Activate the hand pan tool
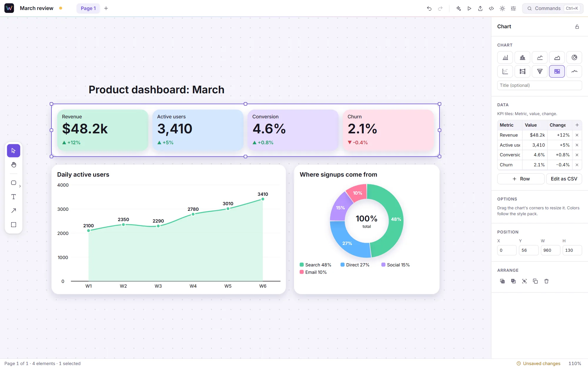The image size is (588, 368). [14, 165]
